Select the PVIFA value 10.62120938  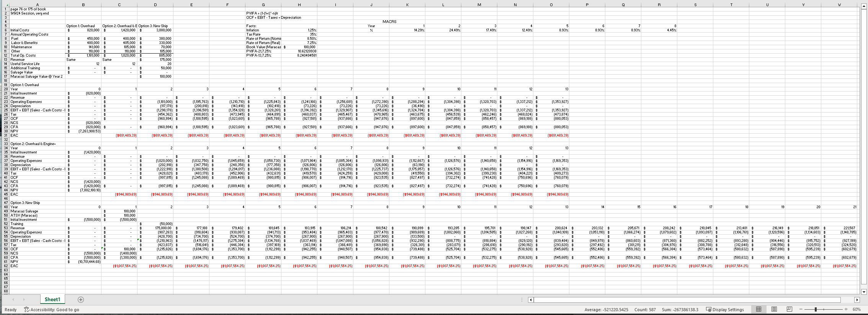299,51
